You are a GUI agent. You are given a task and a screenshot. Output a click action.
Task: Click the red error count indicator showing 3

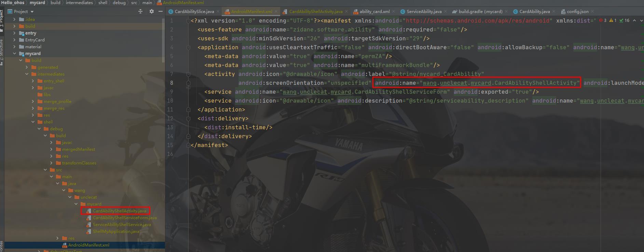coord(603,21)
